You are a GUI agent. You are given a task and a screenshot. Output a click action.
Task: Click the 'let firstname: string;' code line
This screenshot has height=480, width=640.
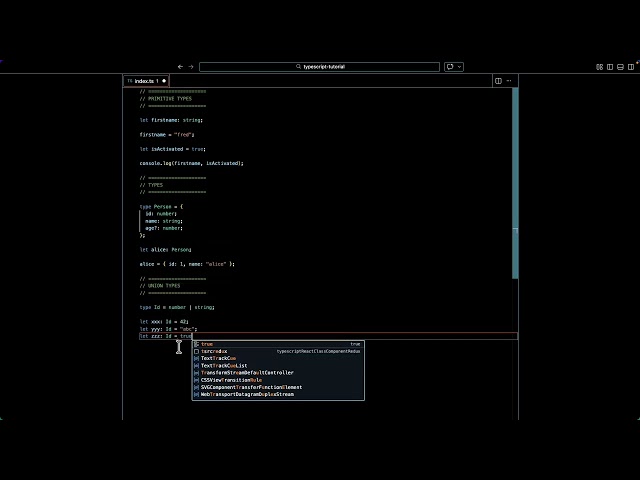pyautogui.click(x=171, y=120)
